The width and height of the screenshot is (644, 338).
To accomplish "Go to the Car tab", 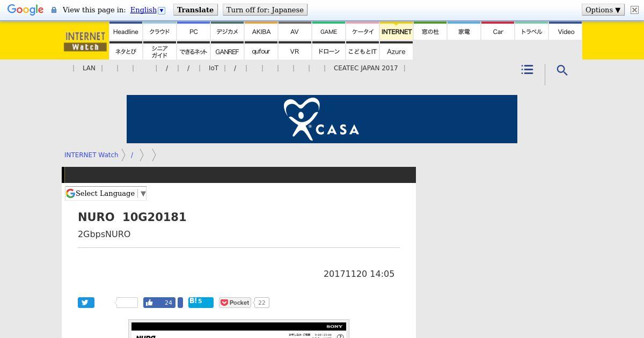I will [x=498, y=31].
